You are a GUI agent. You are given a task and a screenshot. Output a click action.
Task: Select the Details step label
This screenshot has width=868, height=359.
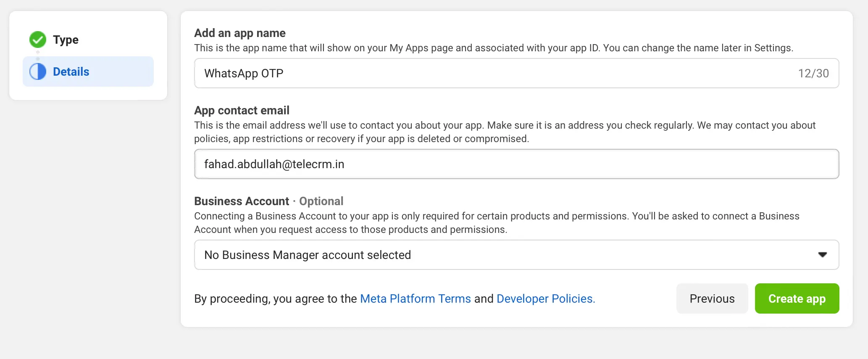click(x=71, y=71)
